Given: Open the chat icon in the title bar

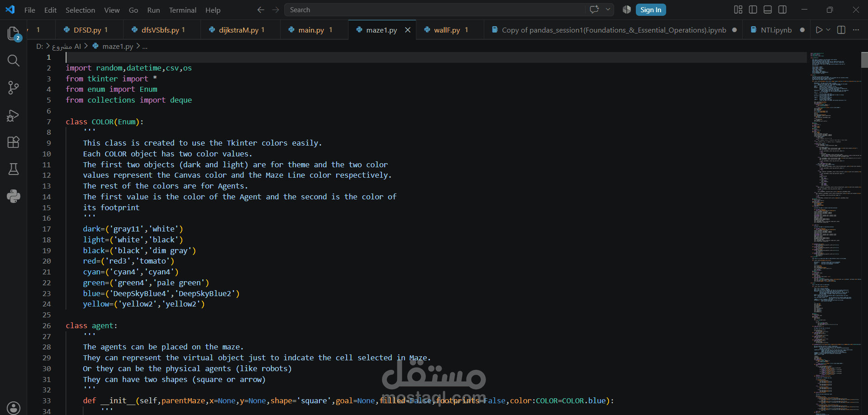Looking at the screenshot, I should click(594, 9).
